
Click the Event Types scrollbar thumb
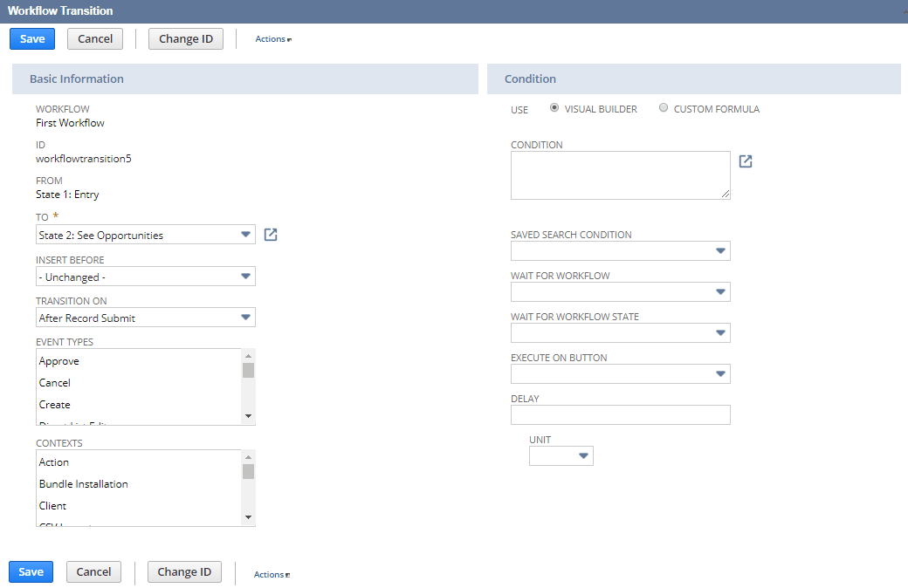(249, 371)
